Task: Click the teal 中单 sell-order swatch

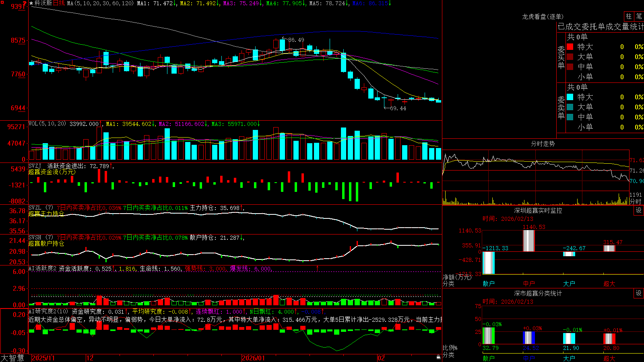Action: [x=570, y=117]
